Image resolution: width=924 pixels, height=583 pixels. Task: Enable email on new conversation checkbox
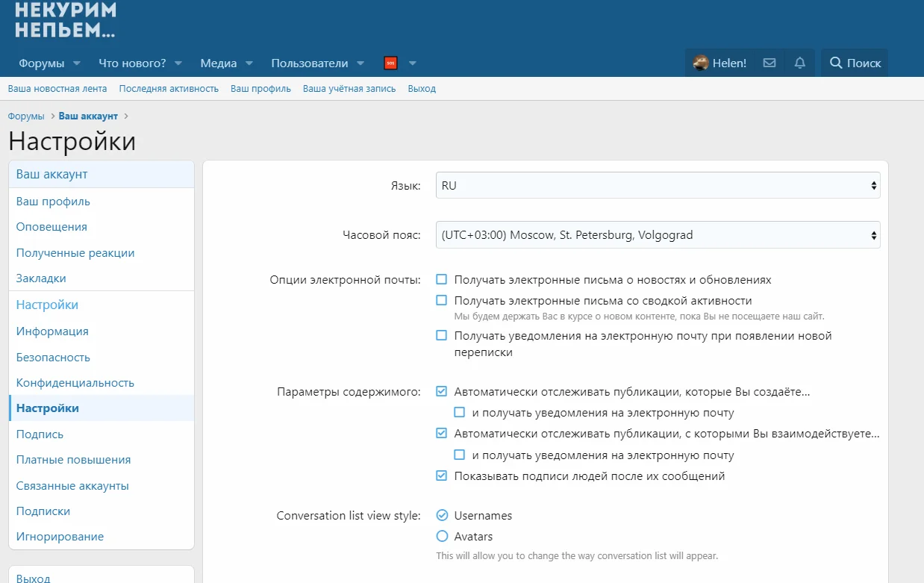[442, 336]
